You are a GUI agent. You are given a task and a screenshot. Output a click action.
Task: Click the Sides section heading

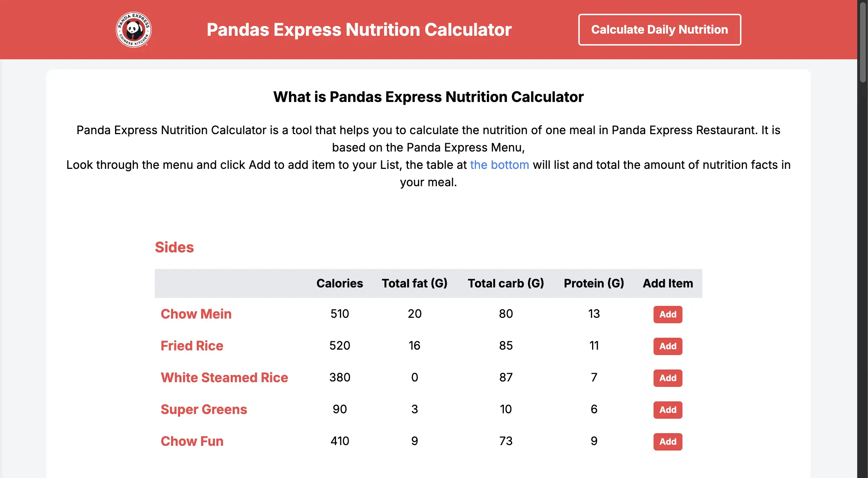click(174, 247)
